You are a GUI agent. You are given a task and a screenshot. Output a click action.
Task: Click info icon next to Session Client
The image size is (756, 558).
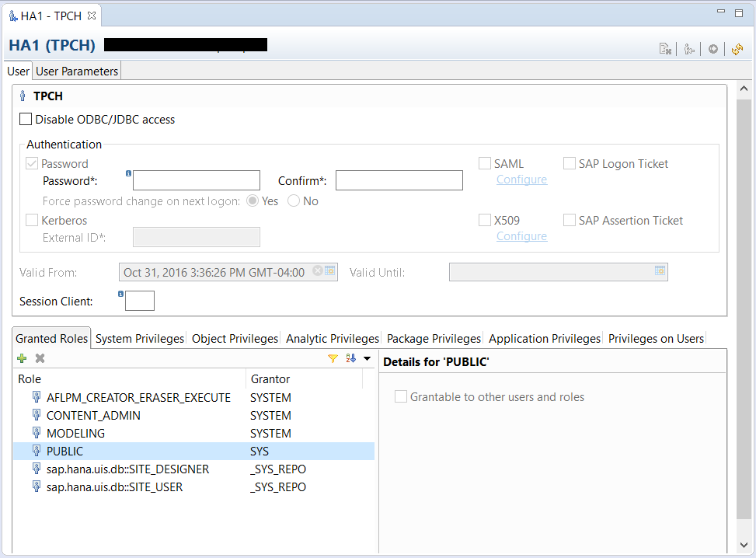pos(120,294)
